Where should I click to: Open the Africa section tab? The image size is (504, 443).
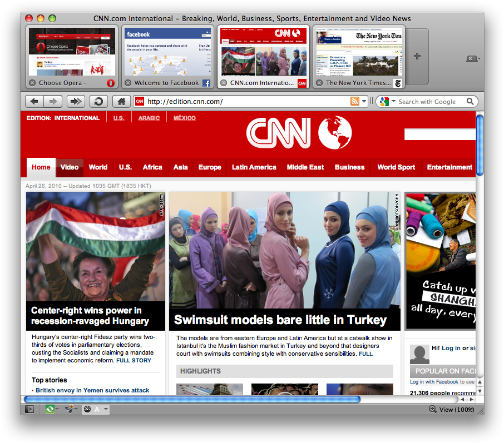tap(152, 167)
